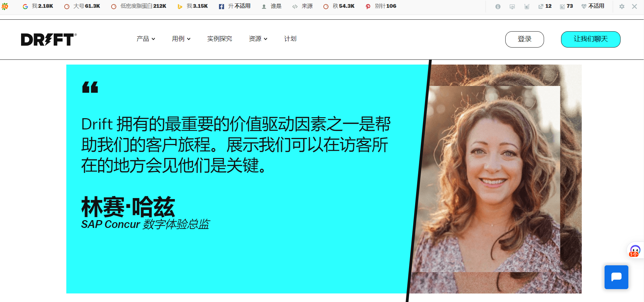Expand the 产品 dropdown menu
Viewport: 644px width, 302px height.
pos(146,39)
